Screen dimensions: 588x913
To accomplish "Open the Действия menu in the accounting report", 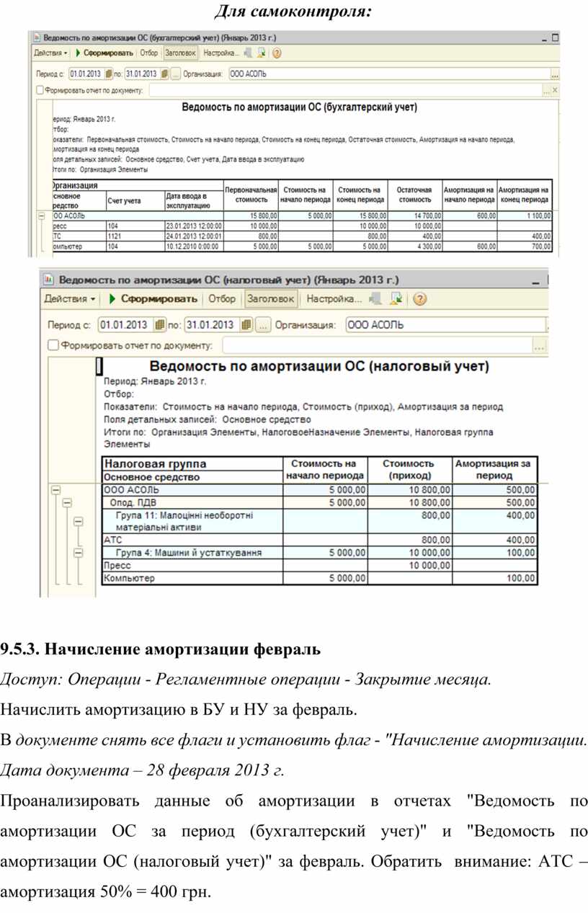I will (x=50, y=53).
